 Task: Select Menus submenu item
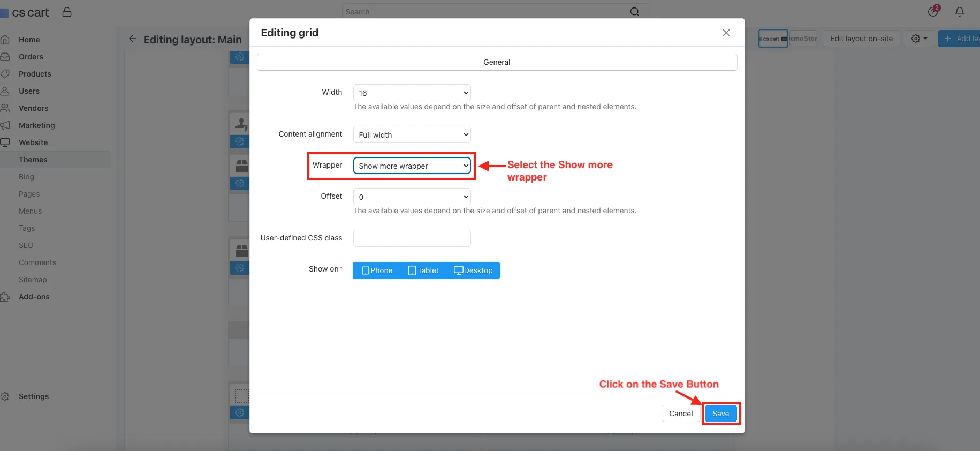click(x=30, y=211)
